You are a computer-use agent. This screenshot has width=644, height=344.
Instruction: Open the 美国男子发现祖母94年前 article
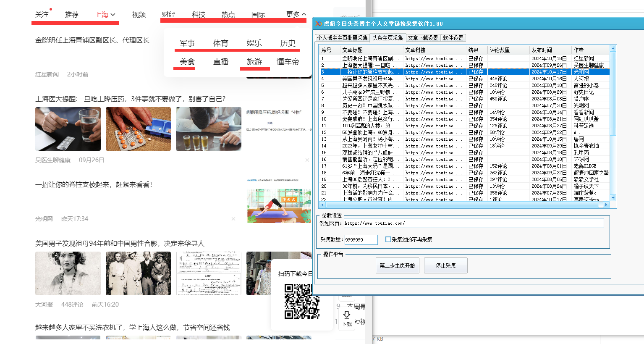[x=120, y=244]
